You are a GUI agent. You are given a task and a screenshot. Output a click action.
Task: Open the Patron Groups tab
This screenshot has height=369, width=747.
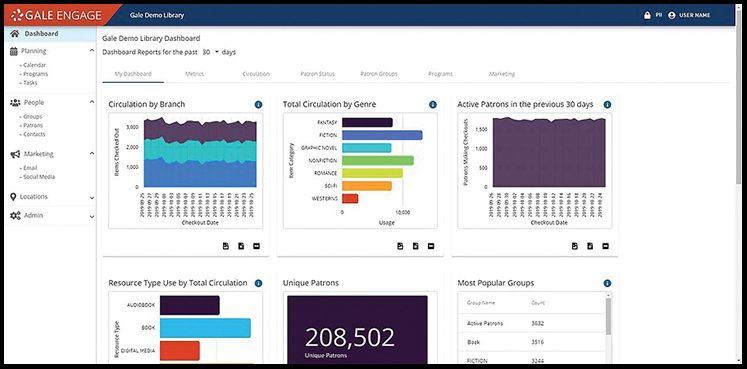tap(379, 74)
